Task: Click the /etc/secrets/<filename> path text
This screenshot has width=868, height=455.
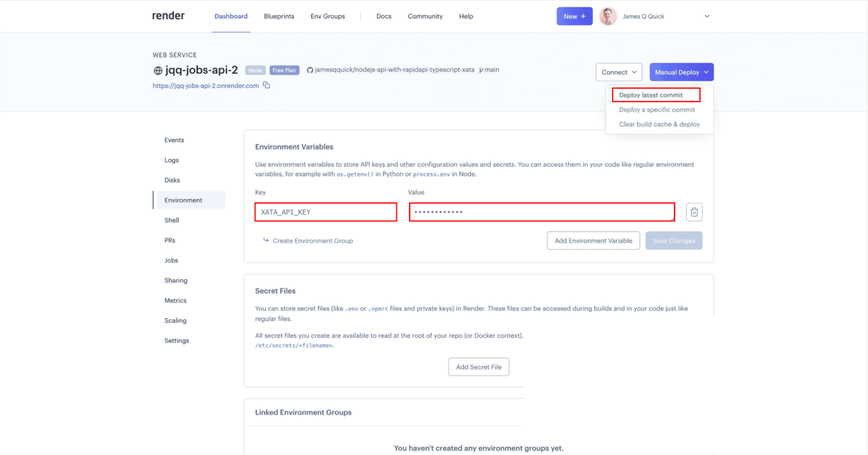Action: (x=294, y=345)
